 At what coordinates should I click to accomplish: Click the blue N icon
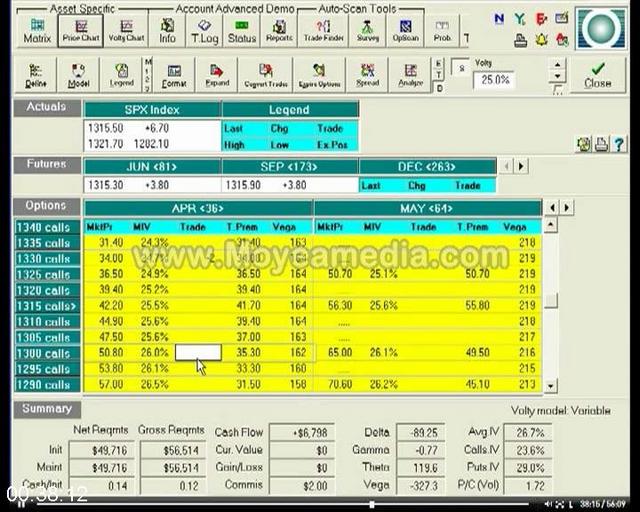click(x=498, y=18)
